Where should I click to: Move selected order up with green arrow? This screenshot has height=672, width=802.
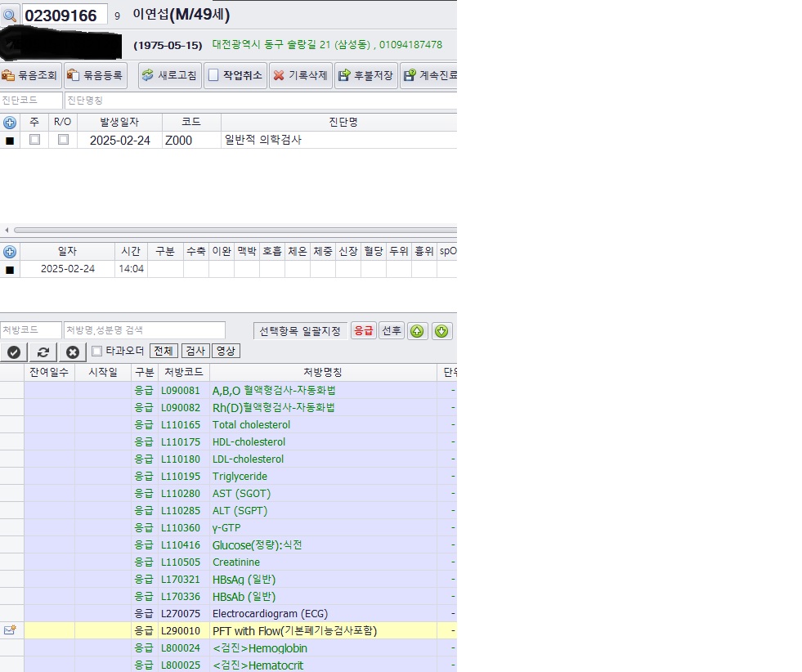[x=418, y=331]
